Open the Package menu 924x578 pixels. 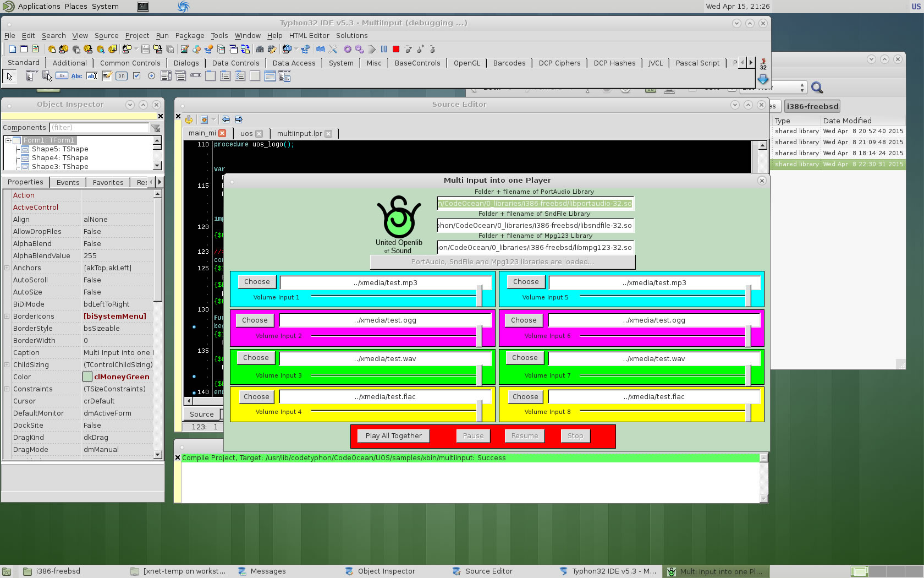point(190,36)
